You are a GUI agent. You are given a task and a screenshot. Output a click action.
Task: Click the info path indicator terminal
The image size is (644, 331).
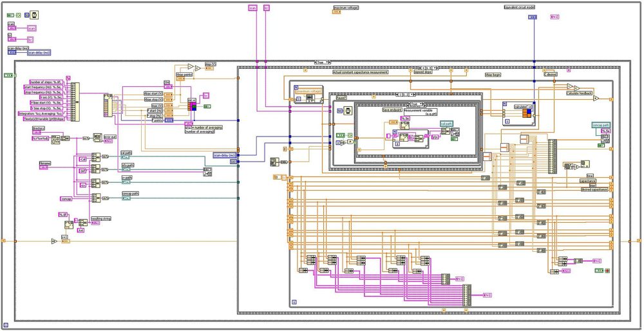(126, 169)
